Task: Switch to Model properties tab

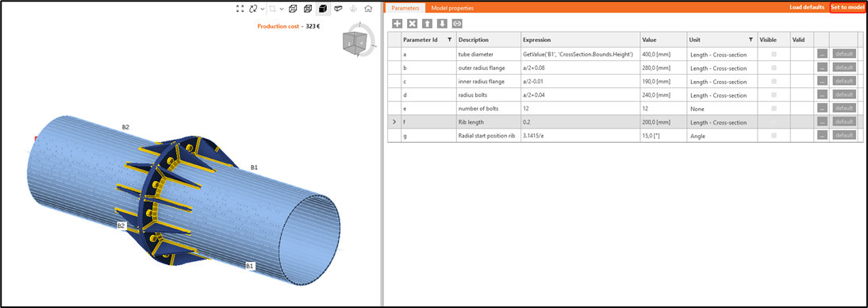Action: click(452, 8)
